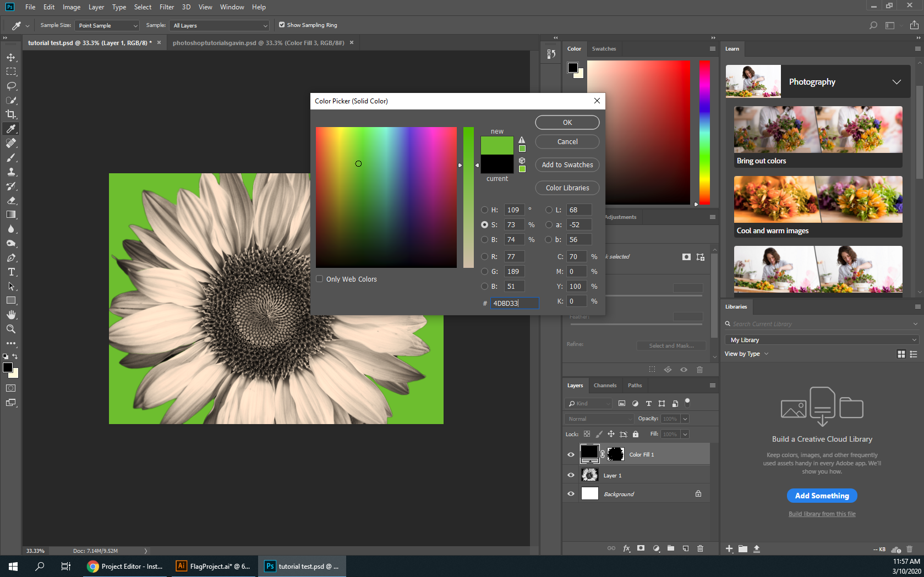The height and width of the screenshot is (577, 924).
Task: Switch to the Swatches tab
Action: tap(604, 49)
